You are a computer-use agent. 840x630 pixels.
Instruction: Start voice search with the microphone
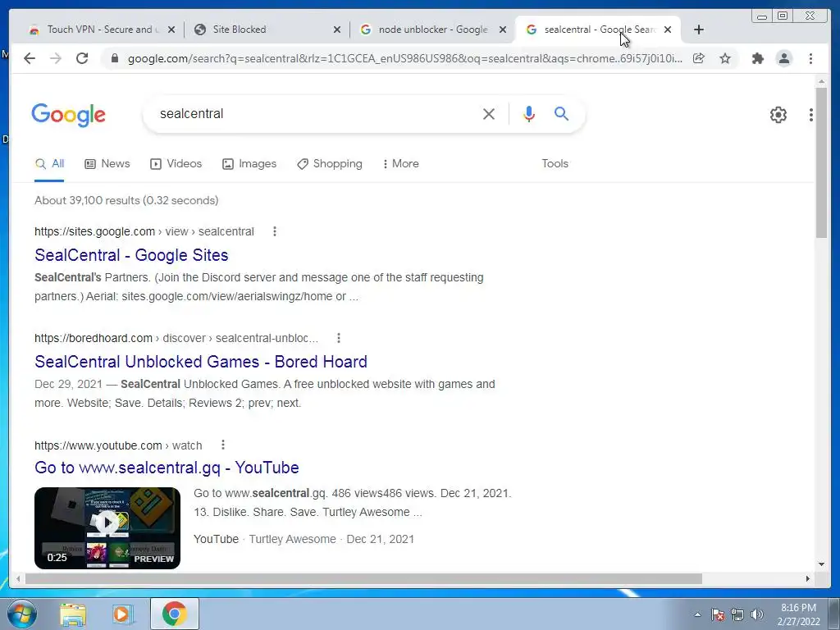pyautogui.click(x=529, y=113)
